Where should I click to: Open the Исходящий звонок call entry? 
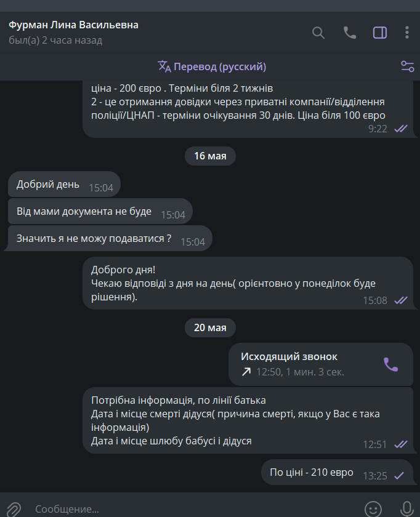click(x=321, y=364)
